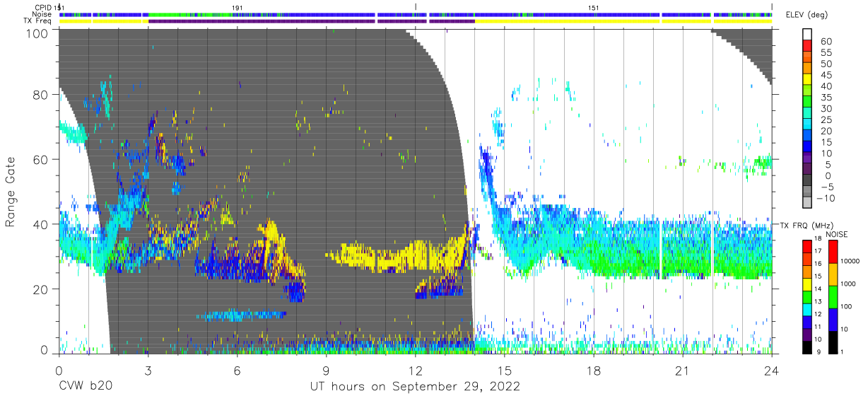Screen dimensions: 868x401
Task: Click the '18' tick on UT hours axis
Action: [x=593, y=370]
